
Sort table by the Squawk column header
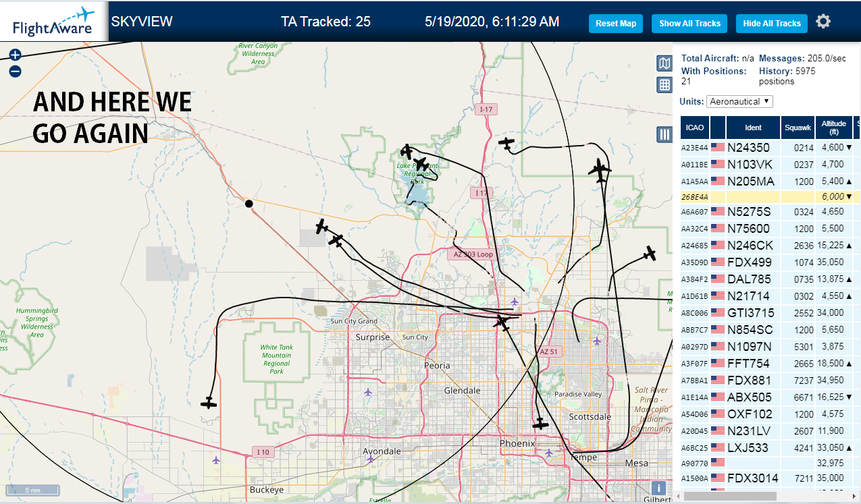point(798,128)
